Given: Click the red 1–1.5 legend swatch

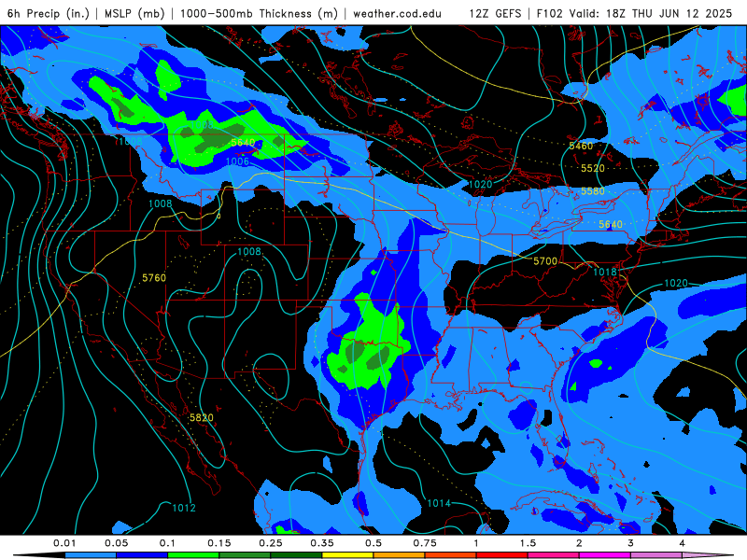Looking at the screenshot, I should click(x=502, y=555).
